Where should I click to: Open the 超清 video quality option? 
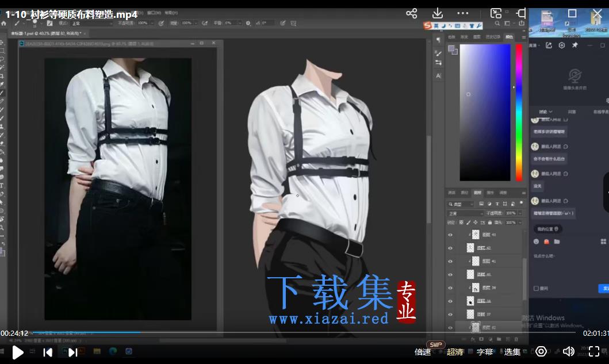[x=455, y=352]
